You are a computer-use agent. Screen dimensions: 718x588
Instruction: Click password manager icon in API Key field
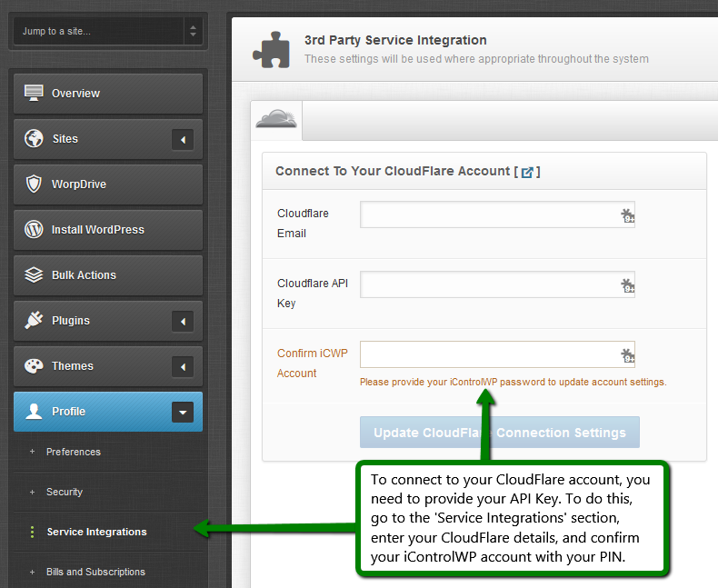coord(627,285)
